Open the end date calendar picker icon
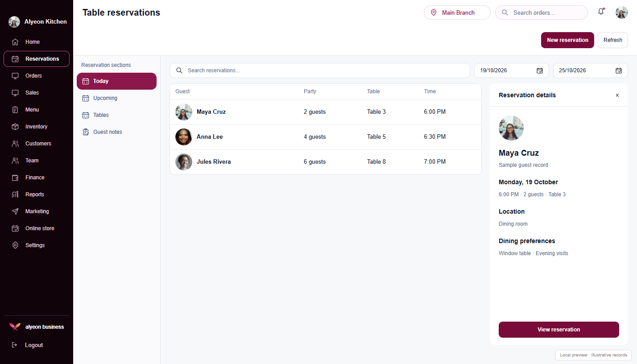637x364 pixels. click(619, 70)
